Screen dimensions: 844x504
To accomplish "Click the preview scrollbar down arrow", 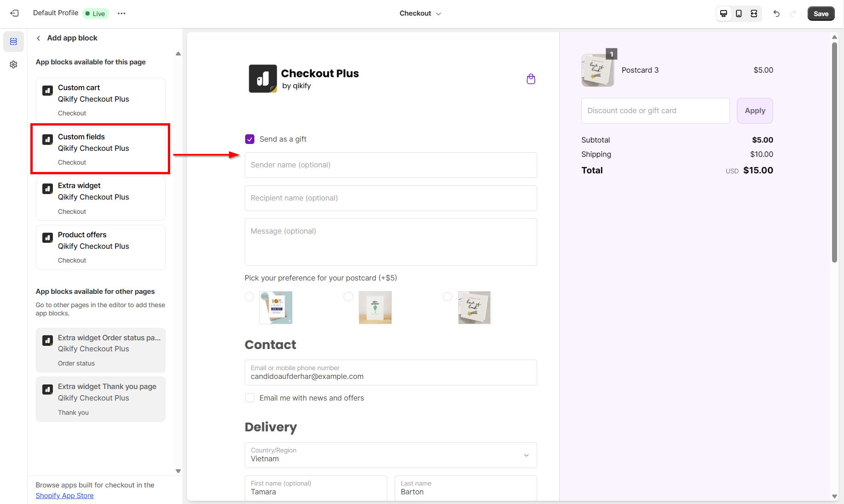I will 834,497.
